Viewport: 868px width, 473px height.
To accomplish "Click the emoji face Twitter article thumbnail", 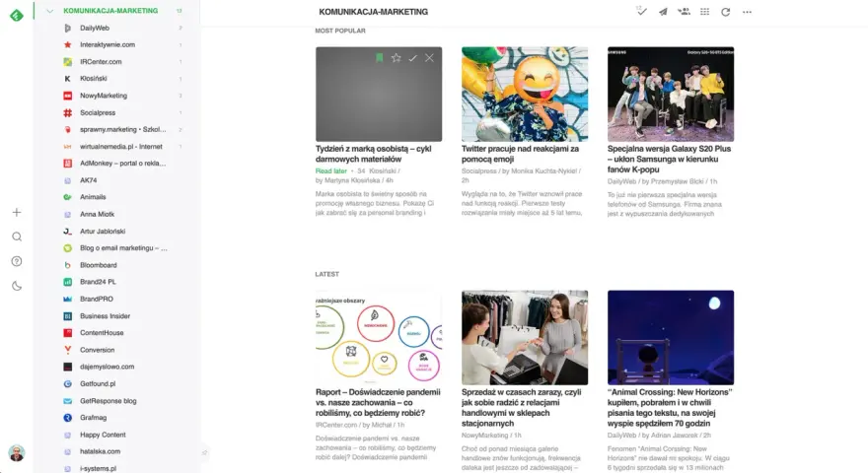I will pos(525,94).
